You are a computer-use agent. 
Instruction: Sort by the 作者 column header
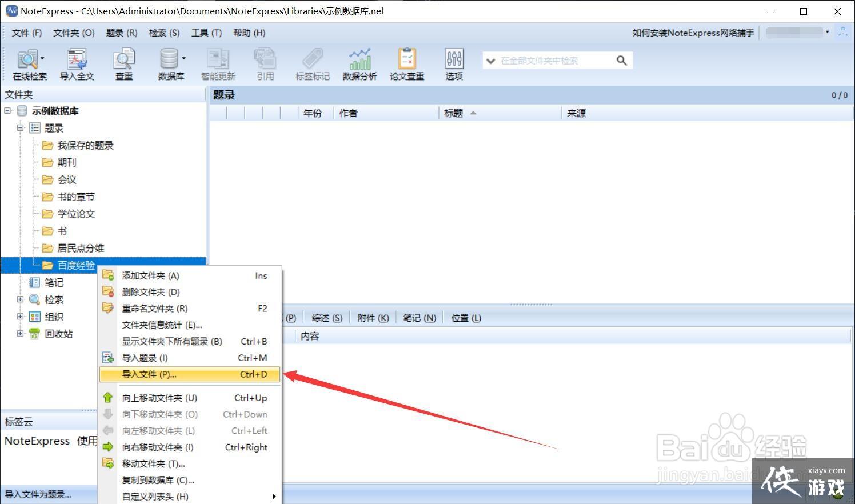pos(386,113)
